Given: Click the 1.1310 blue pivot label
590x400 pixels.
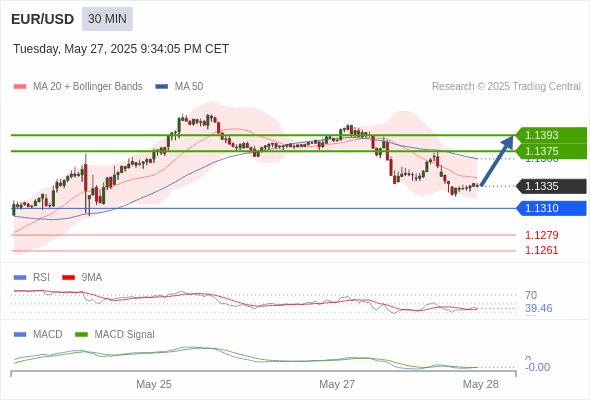Looking at the screenshot, I should pyautogui.click(x=551, y=208).
